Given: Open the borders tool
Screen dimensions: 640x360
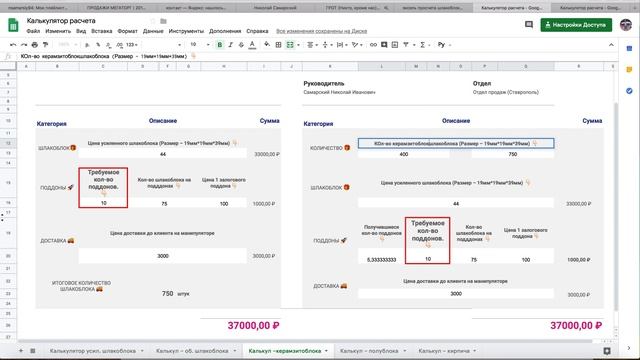Looking at the screenshot, I should click(x=278, y=44).
